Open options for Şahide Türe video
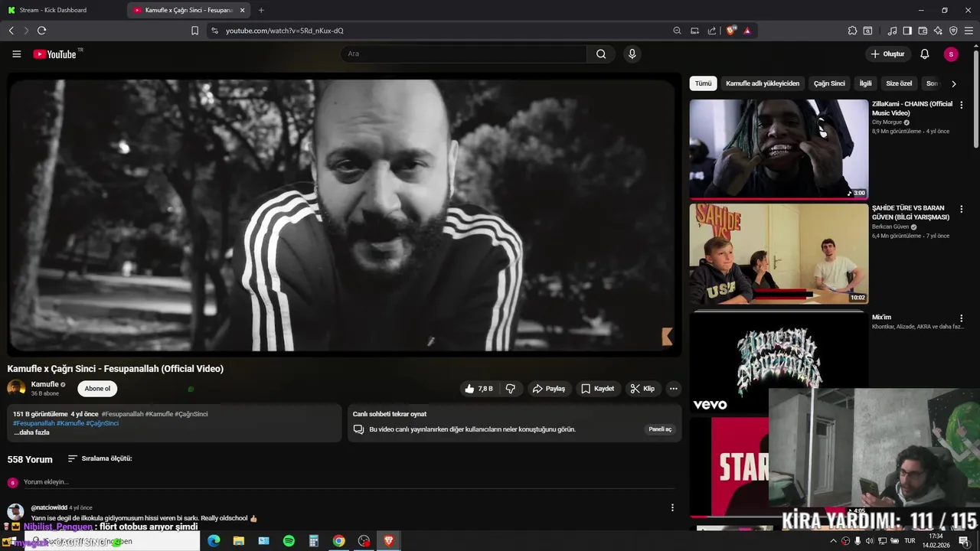The width and height of the screenshot is (980, 551). (962, 209)
